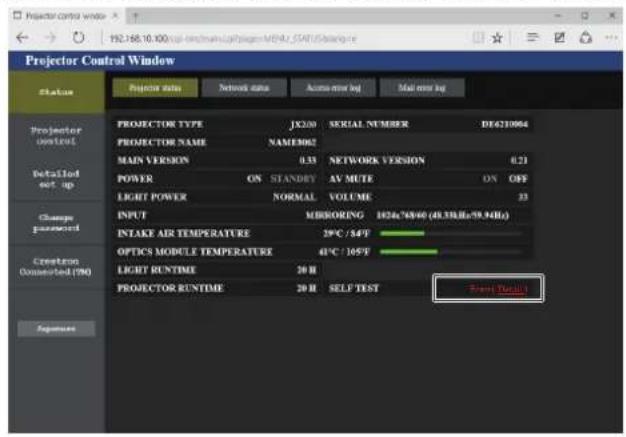
Task: Select the Projector control window browser tab
Action: click(x=66, y=16)
